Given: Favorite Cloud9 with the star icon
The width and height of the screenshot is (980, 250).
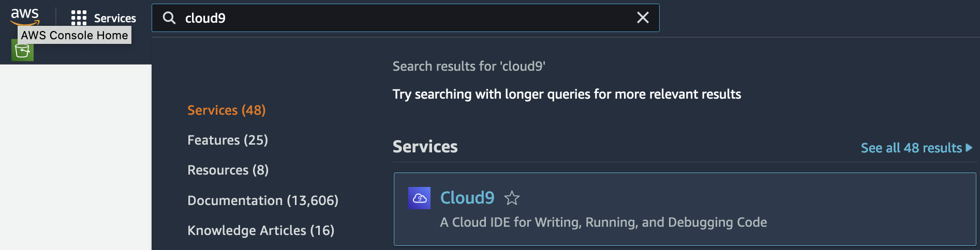Looking at the screenshot, I should click(512, 198).
